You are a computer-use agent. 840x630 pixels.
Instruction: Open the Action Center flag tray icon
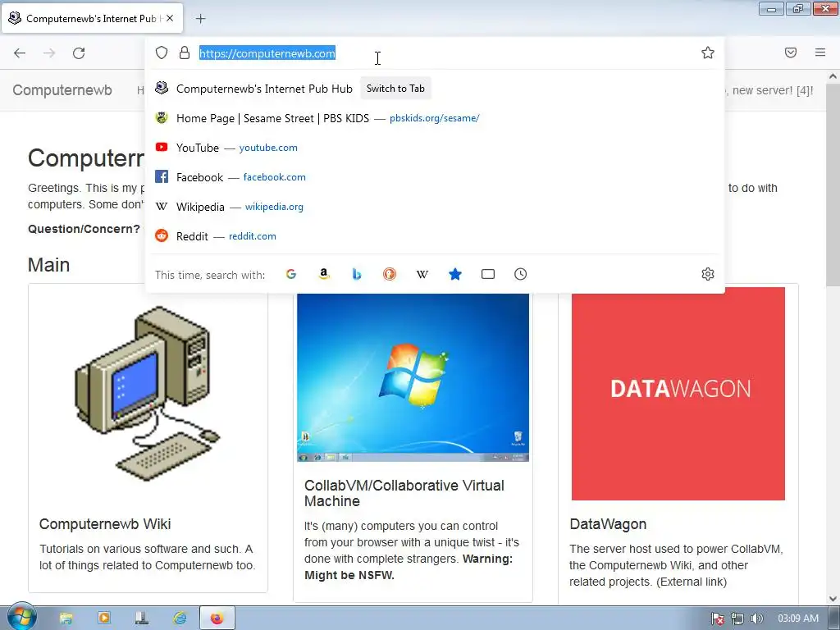coord(718,619)
